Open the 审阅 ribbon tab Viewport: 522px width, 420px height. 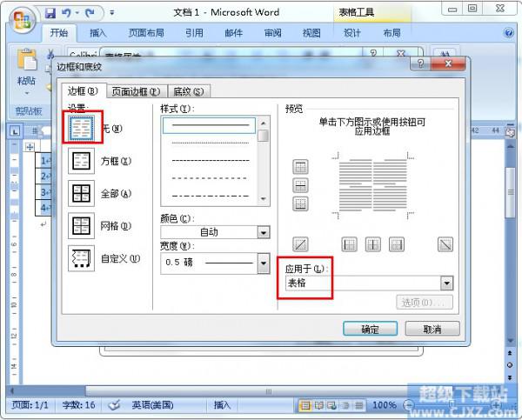272,33
